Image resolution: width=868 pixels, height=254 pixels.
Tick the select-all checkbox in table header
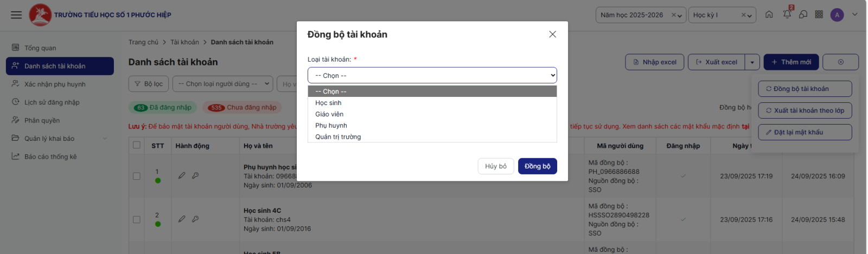click(137, 145)
